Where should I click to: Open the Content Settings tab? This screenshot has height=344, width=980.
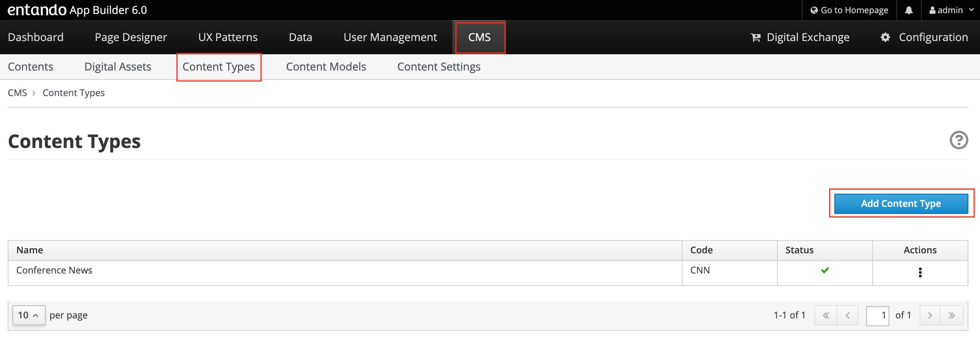click(x=438, y=67)
